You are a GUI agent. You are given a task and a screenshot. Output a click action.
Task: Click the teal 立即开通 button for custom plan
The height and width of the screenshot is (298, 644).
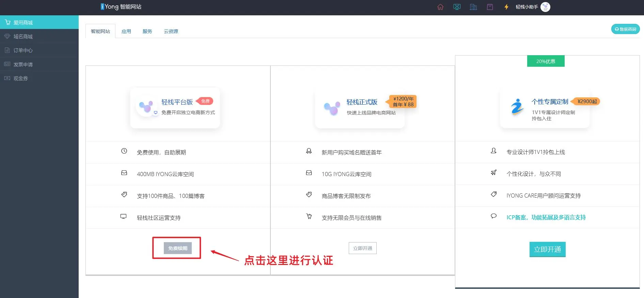click(547, 249)
